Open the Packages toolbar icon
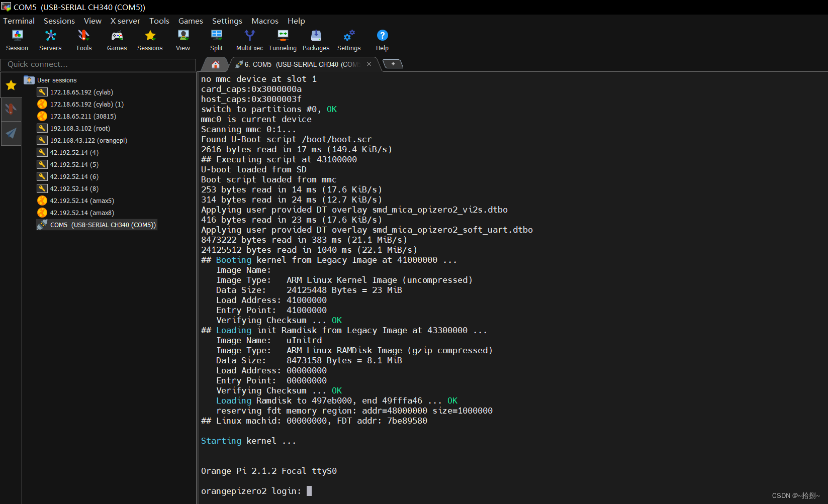828x504 pixels. [x=316, y=40]
